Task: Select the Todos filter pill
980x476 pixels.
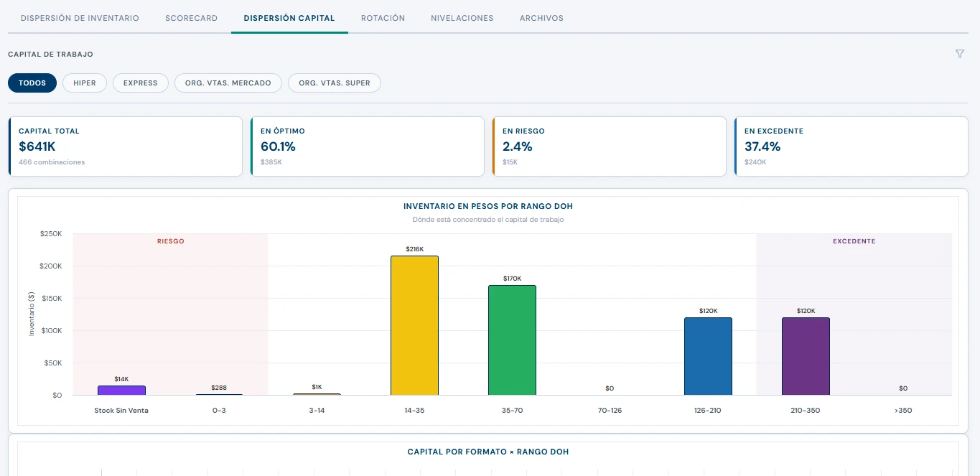Action: click(32, 83)
